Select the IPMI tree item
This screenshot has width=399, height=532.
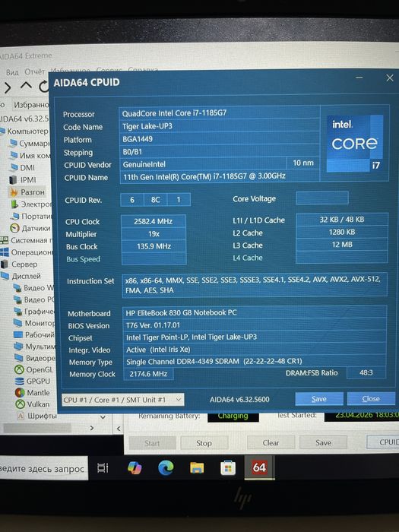[x=28, y=180]
